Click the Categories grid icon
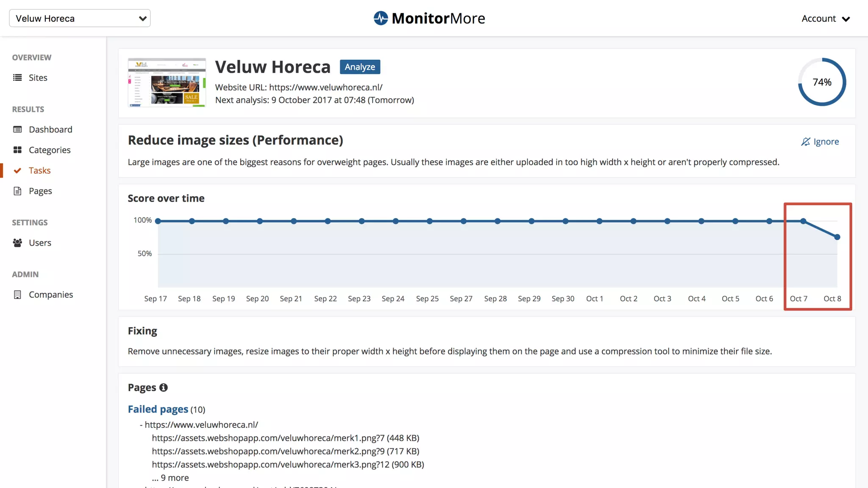The width and height of the screenshot is (868, 488). coord(17,150)
